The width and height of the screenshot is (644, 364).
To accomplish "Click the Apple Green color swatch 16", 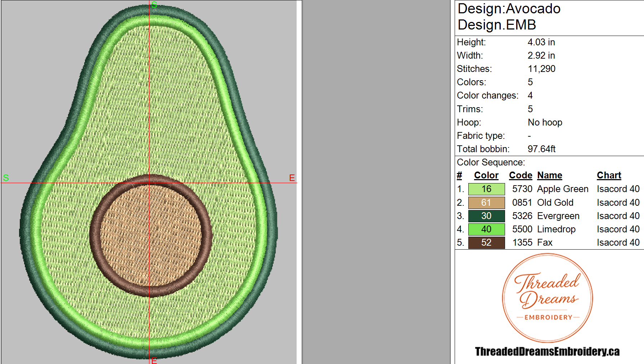I will (486, 189).
